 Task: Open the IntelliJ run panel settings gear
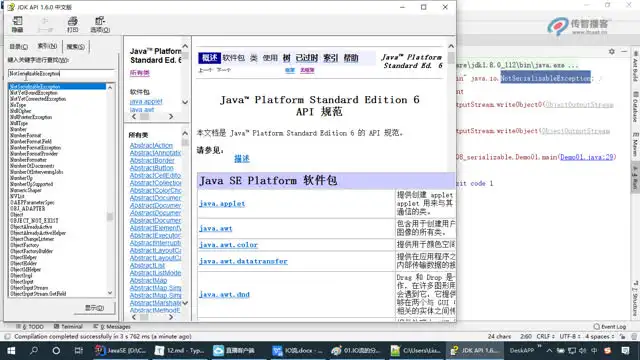tap(611, 51)
